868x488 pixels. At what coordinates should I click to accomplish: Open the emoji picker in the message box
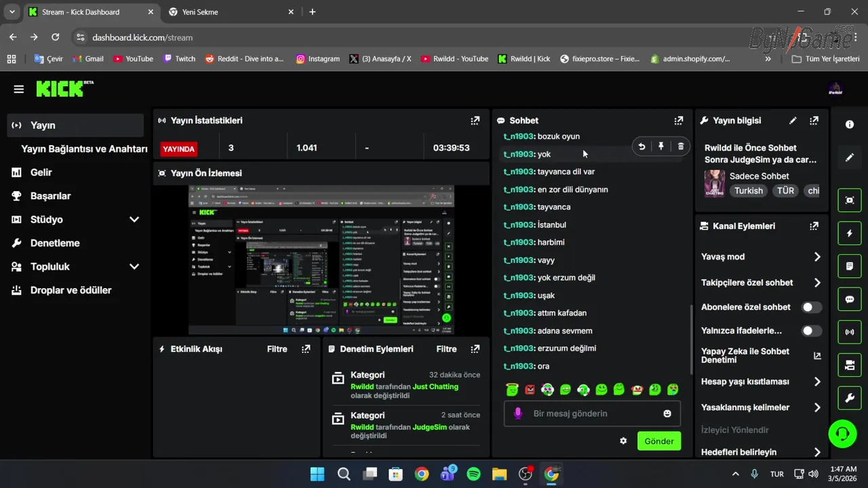(x=667, y=413)
